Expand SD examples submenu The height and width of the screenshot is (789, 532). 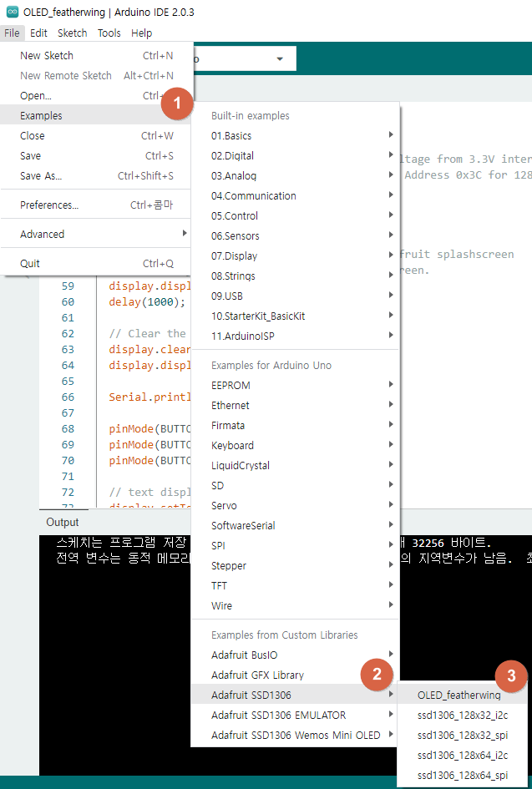(296, 486)
